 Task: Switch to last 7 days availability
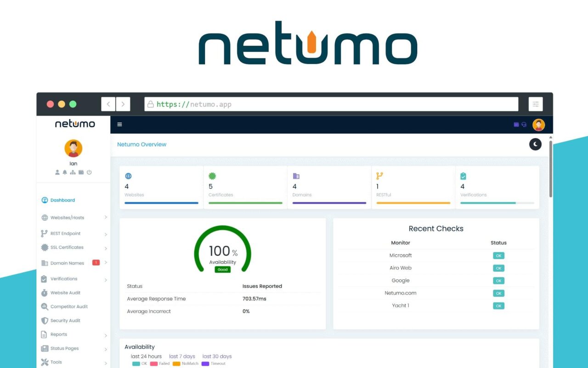[182, 356]
